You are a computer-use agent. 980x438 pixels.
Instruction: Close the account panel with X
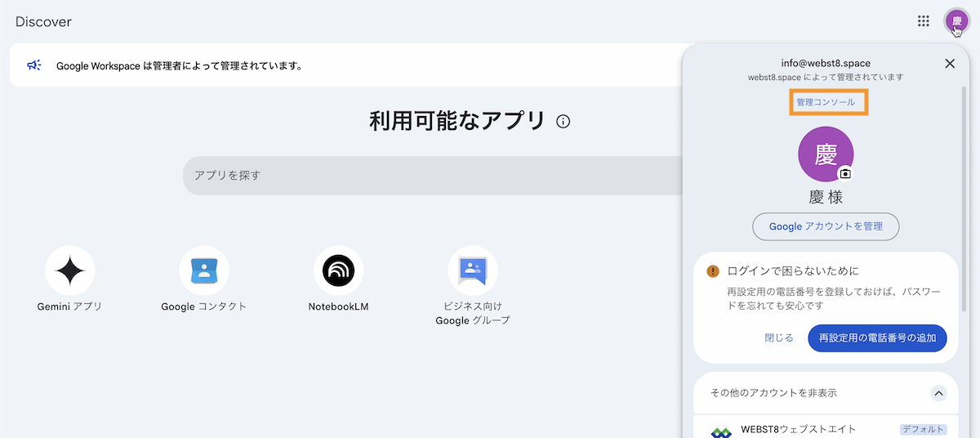coord(950,64)
